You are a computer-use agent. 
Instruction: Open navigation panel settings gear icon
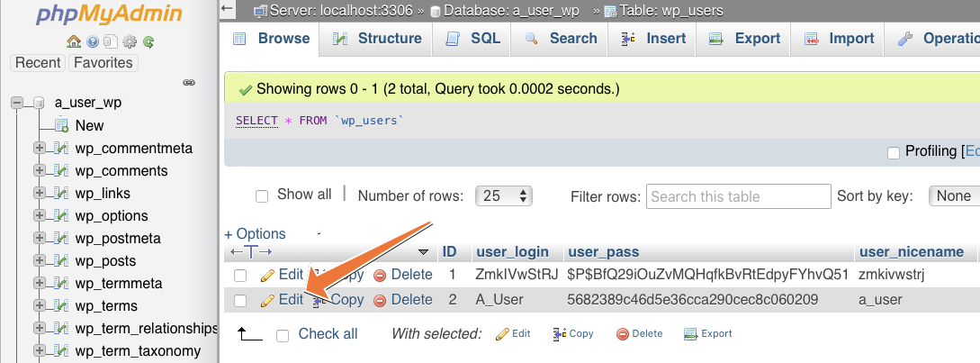(130, 41)
